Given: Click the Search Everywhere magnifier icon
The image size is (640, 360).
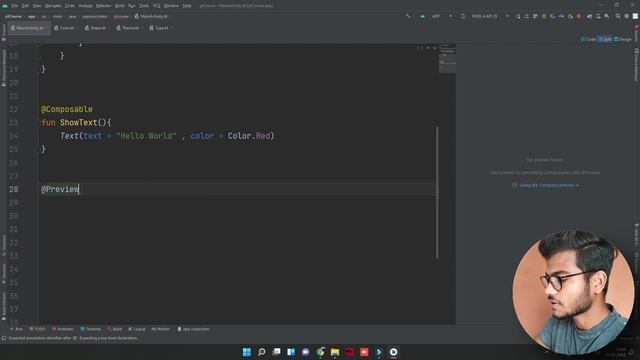Looking at the screenshot, I should [618, 16].
